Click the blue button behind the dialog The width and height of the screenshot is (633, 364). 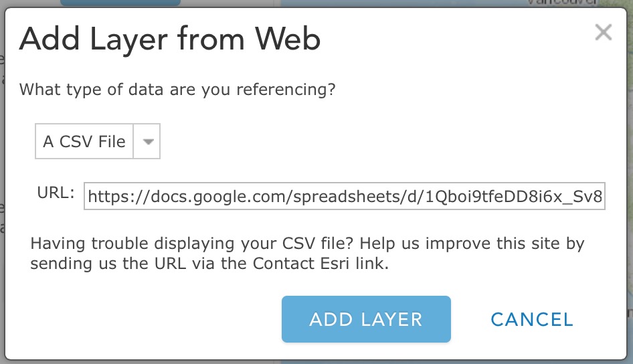120,3
